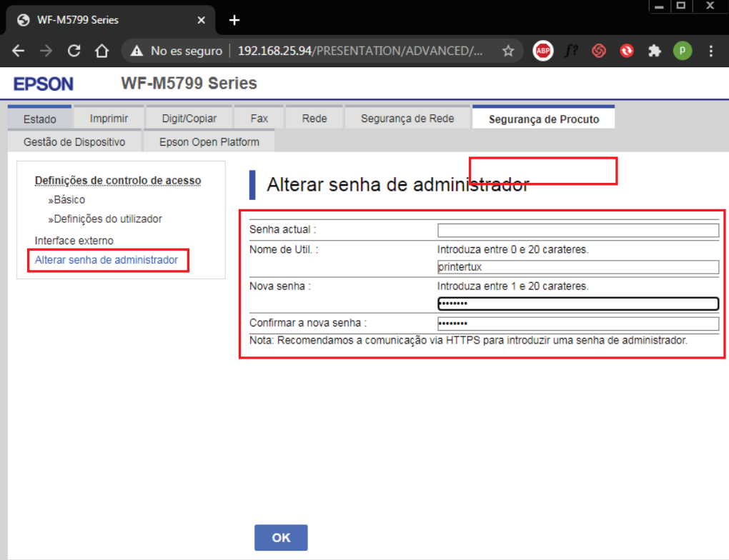This screenshot has height=560, width=729.
Task: Open a new browser tab
Action: pyautogui.click(x=234, y=20)
